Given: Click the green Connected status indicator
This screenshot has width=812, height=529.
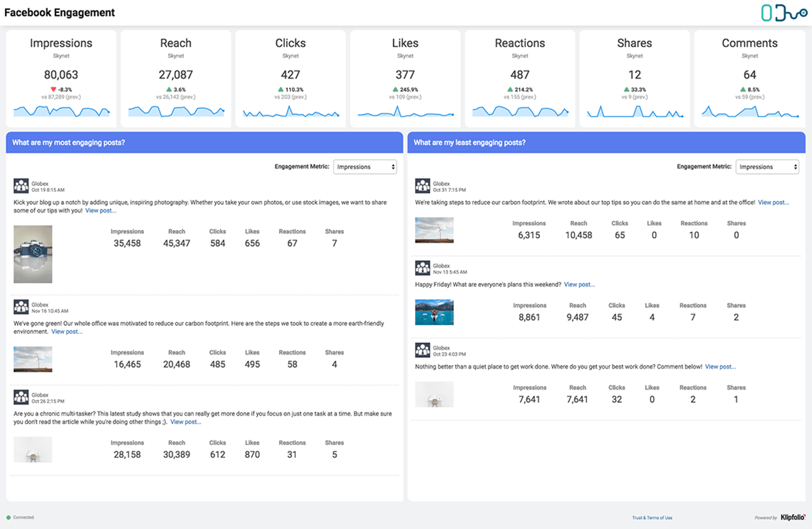Looking at the screenshot, I should tap(8, 517).
